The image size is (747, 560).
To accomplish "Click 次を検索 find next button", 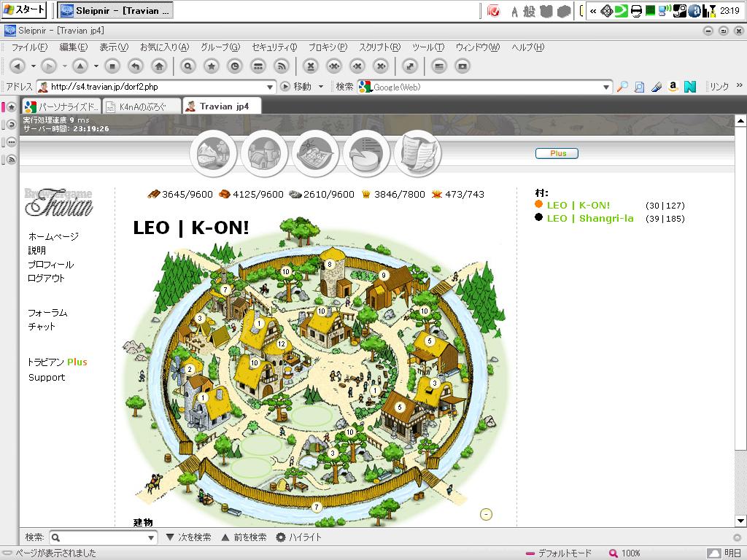I will pos(189,537).
